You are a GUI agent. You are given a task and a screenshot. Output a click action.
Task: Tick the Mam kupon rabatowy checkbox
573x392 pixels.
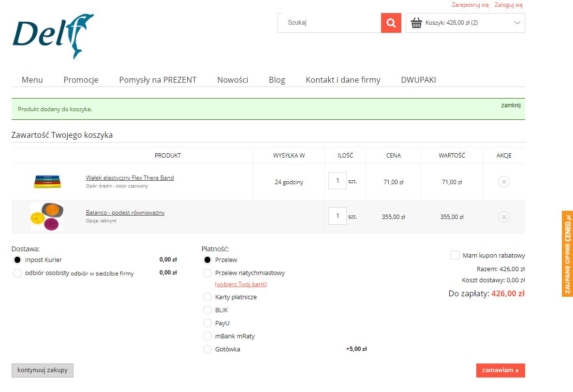pyautogui.click(x=455, y=255)
